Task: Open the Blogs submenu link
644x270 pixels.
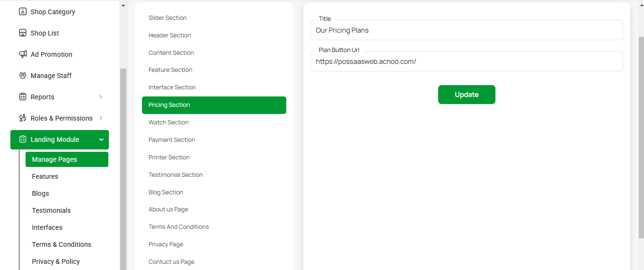Action: tap(41, 193)
